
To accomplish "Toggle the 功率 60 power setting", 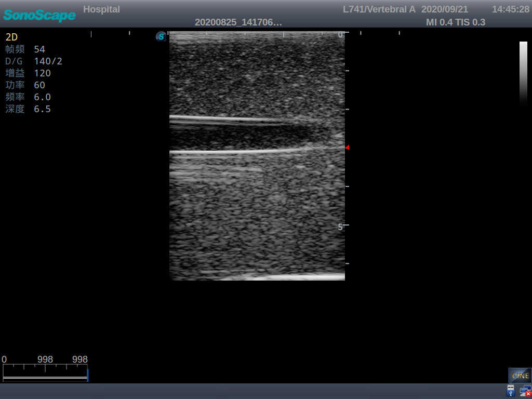I will pyautogui.click(x=26, y=85).
